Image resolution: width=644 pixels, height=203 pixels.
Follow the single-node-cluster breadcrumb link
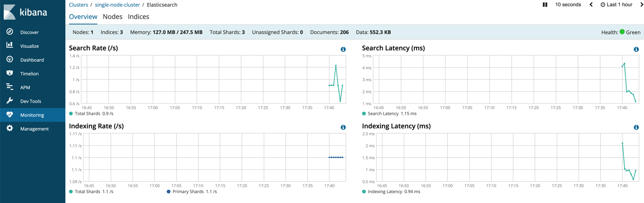point(117,5)
